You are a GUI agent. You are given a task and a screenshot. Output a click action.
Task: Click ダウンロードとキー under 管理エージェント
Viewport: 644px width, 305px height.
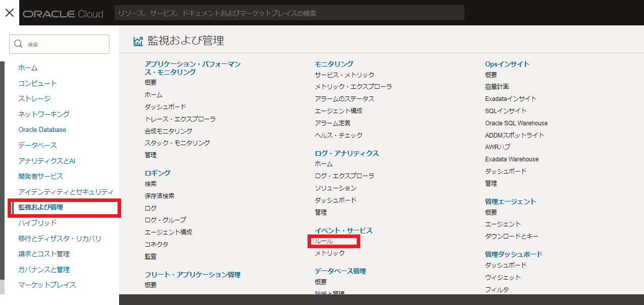(x=511, y=236)
